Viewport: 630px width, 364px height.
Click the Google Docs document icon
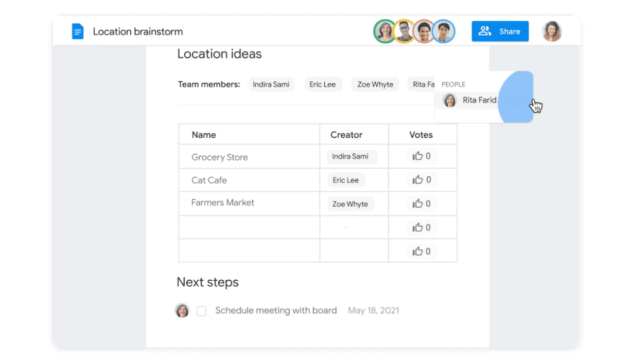coord(78,31)
